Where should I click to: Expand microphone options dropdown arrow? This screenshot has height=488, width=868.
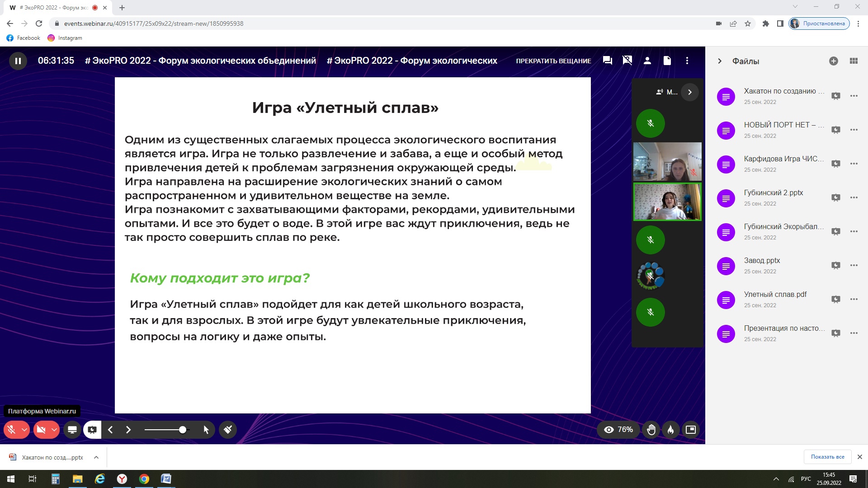[24, 430]
